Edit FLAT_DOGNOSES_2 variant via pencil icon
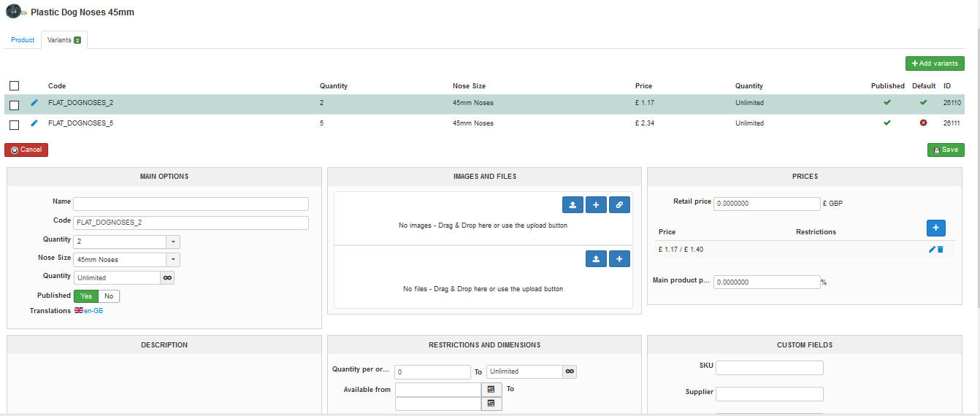980x416 pixels. (34, 103)
